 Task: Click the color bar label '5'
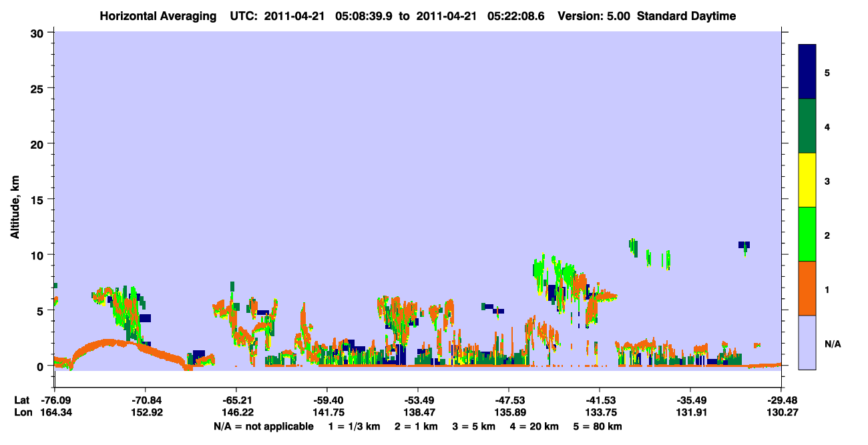[827, 72]
